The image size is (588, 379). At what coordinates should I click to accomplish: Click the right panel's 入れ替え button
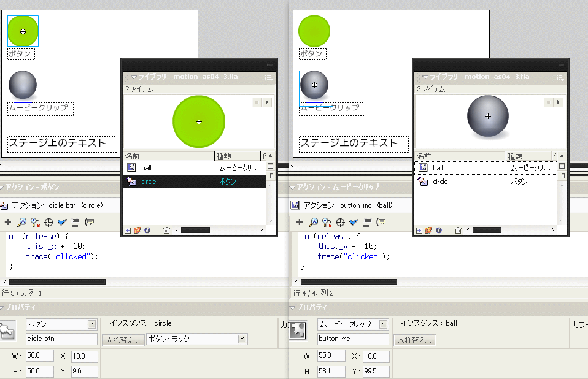(x=414, y=339)
